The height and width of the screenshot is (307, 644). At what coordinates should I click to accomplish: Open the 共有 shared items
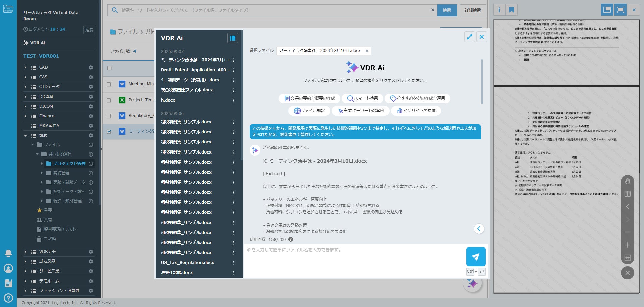click(x=44, y=220)
